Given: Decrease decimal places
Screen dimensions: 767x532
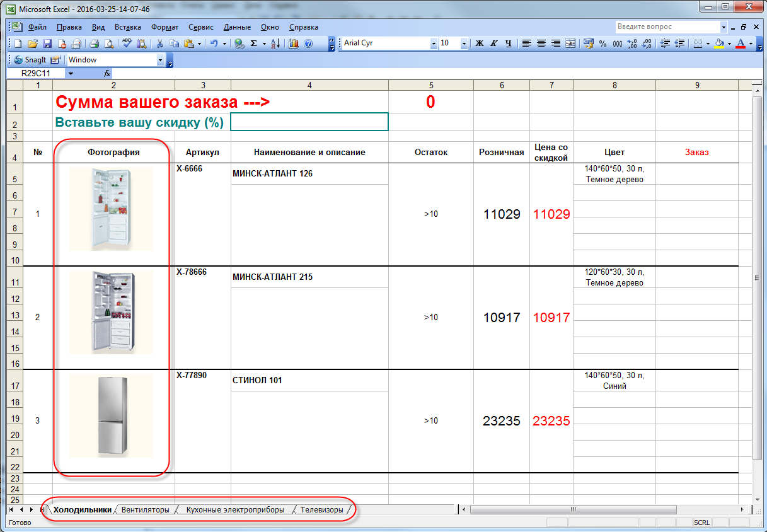Looking at the screenshot, I should pos(647,43).
